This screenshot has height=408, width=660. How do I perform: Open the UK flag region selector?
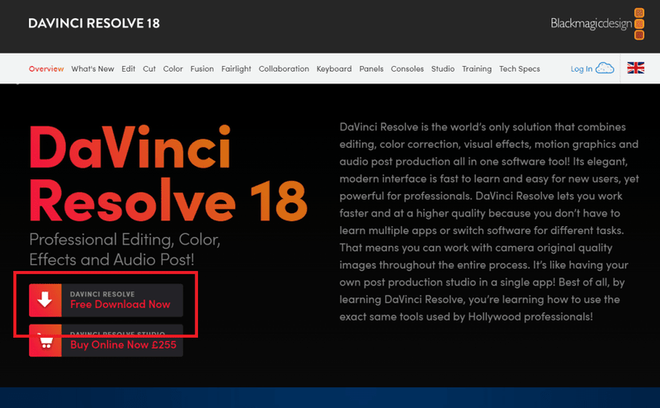636,68
